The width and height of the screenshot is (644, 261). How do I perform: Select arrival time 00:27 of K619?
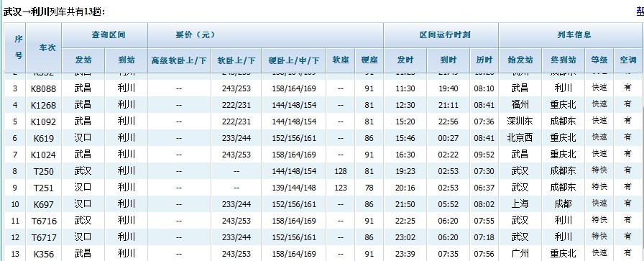coord(448,138)
